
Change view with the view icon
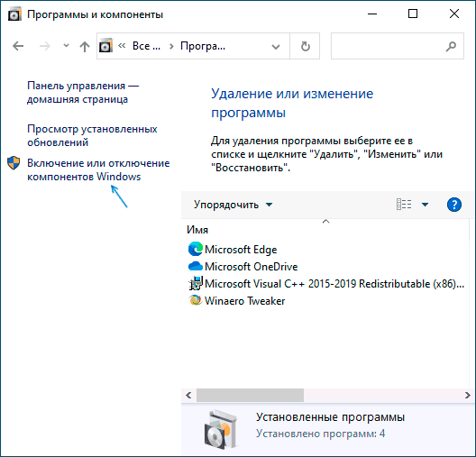pos(404,205)
